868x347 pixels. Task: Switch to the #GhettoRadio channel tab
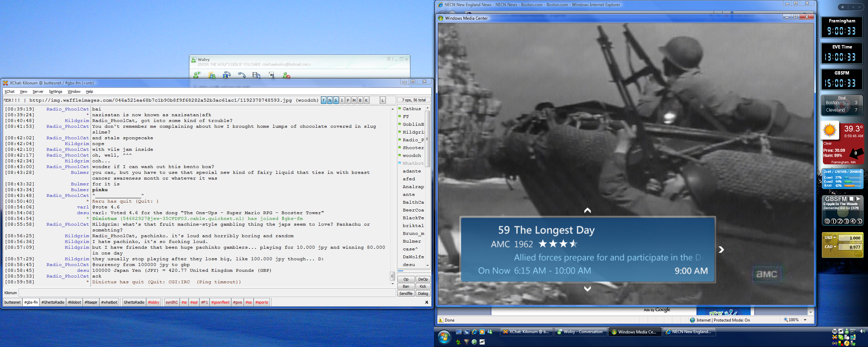pyautogui.click(x=53, y=302)
